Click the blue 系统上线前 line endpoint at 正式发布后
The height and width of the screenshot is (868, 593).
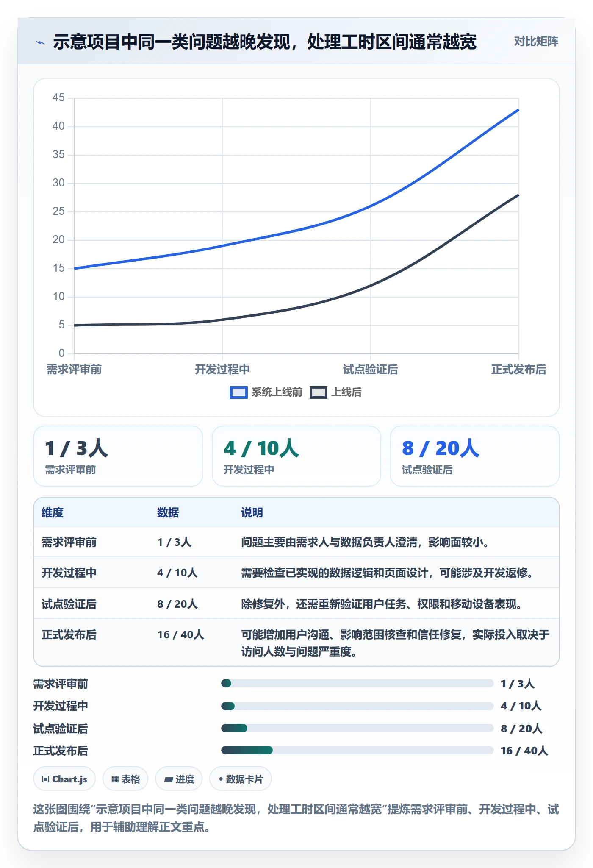click(x=518, y=110)
